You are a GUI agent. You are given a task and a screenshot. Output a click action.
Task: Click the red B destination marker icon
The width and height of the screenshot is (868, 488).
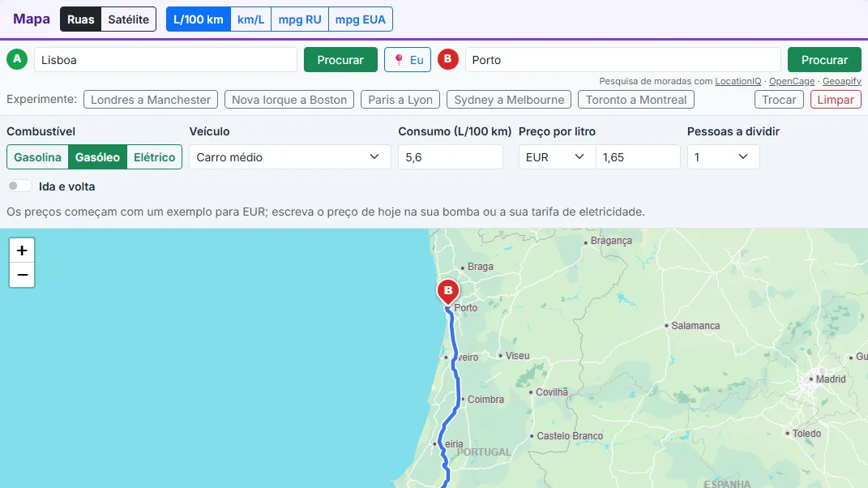448,59
